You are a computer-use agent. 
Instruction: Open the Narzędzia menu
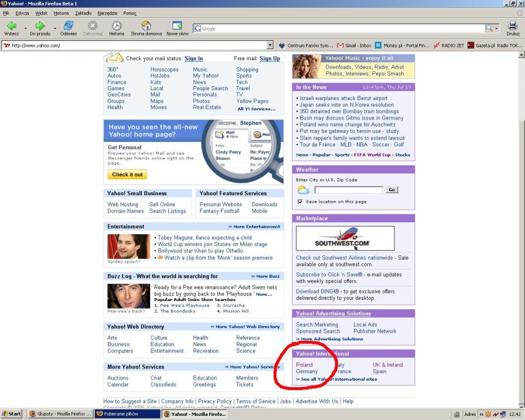point(107,13)
